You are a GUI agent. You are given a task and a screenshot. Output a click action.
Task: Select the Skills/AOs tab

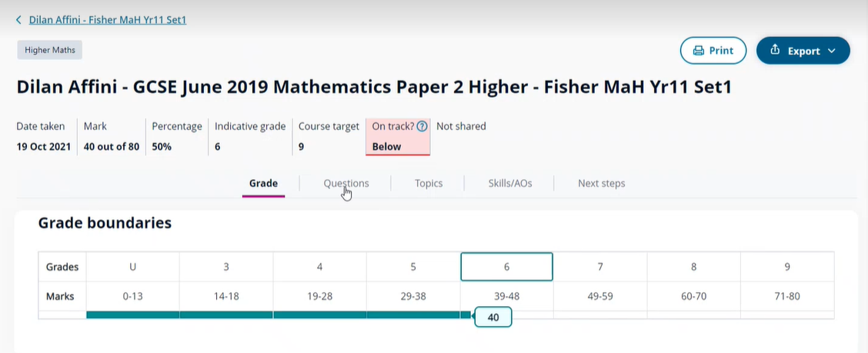[509, 183]
